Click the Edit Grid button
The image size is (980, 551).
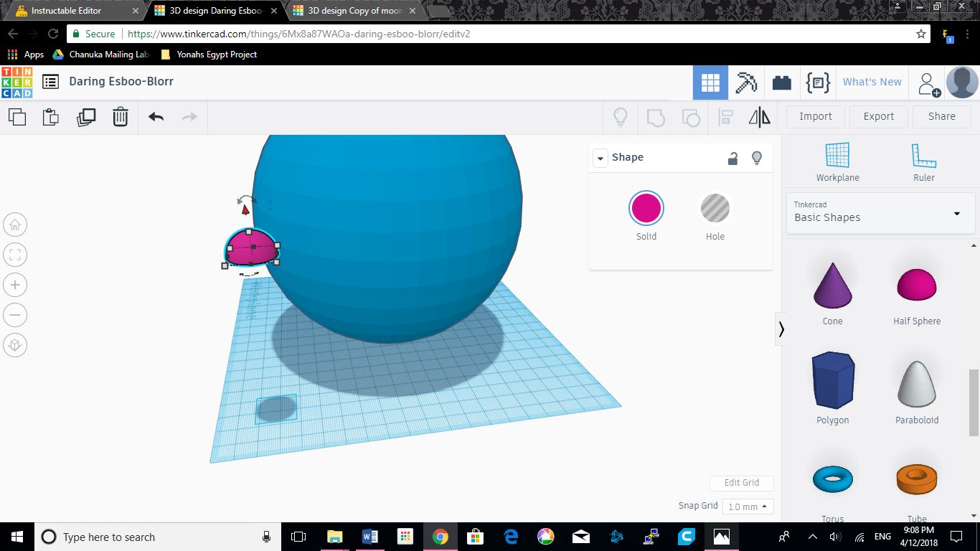point(742,483)
